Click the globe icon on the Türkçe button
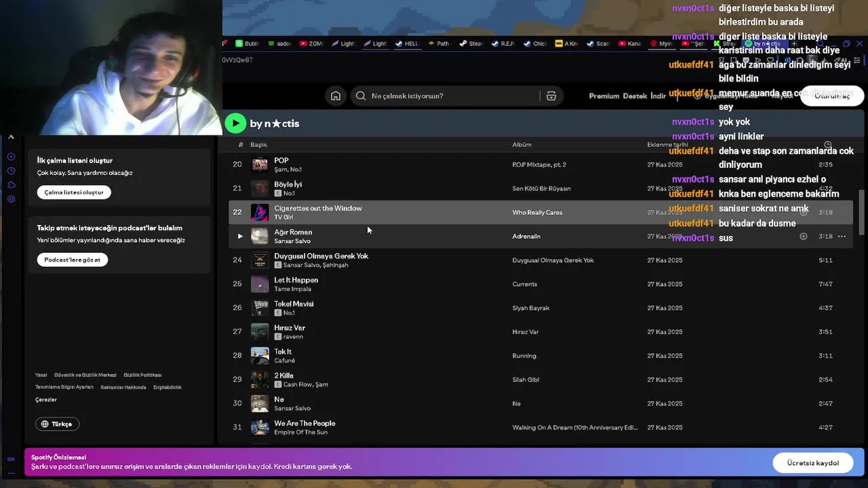 coord(45,424)
